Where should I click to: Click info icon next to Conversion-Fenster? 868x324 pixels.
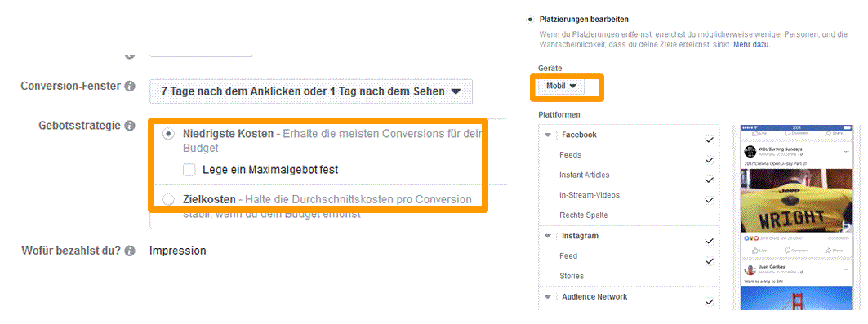[130, 87]
